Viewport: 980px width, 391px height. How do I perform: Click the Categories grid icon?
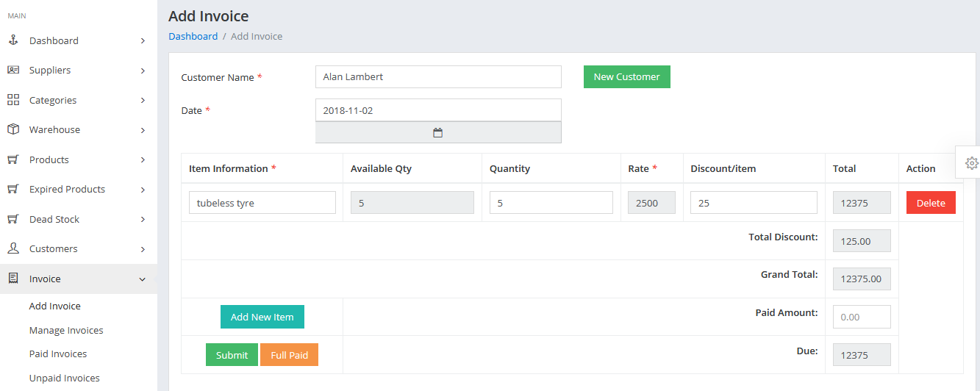pos(12,100)
